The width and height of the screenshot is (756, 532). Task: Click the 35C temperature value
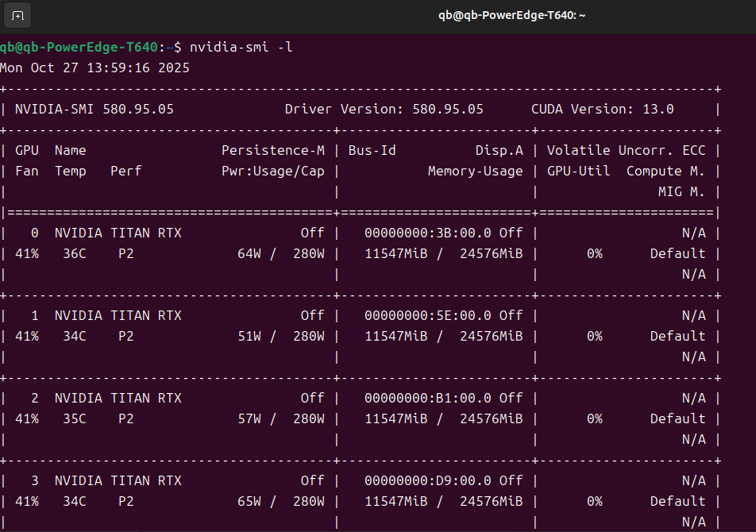coord(75,418)
